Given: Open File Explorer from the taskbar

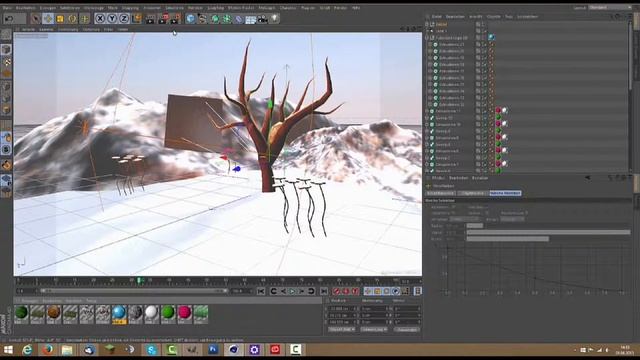Looking at the screenshot, I should click(x=67, y=350).
